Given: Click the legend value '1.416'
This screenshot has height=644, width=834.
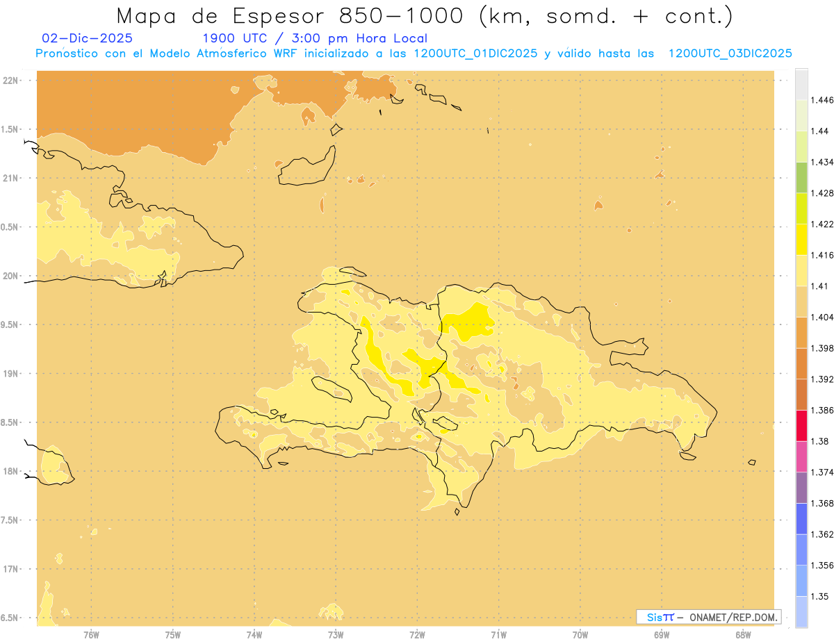Looking at the screenshot, I should click(x=821, y=255).
